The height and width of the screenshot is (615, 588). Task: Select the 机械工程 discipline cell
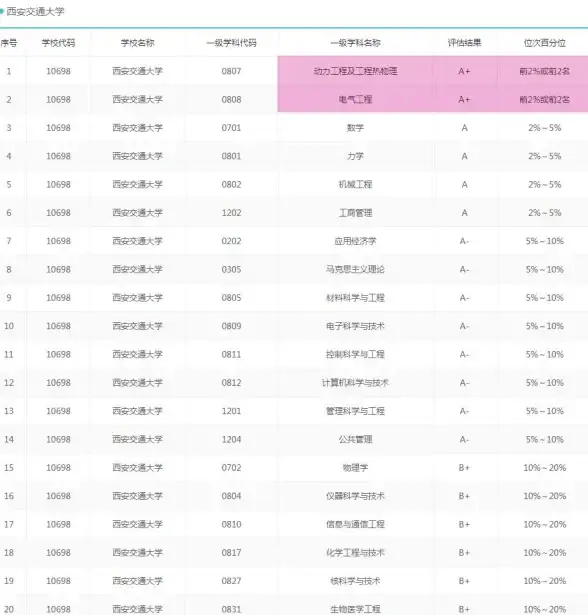[x=355, y=184]
